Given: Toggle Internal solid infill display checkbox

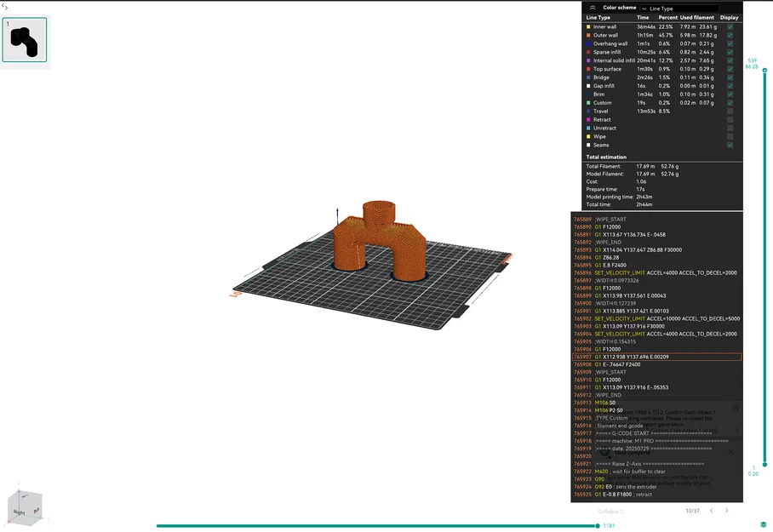Looking at the screenshot, I should (730, 60).
